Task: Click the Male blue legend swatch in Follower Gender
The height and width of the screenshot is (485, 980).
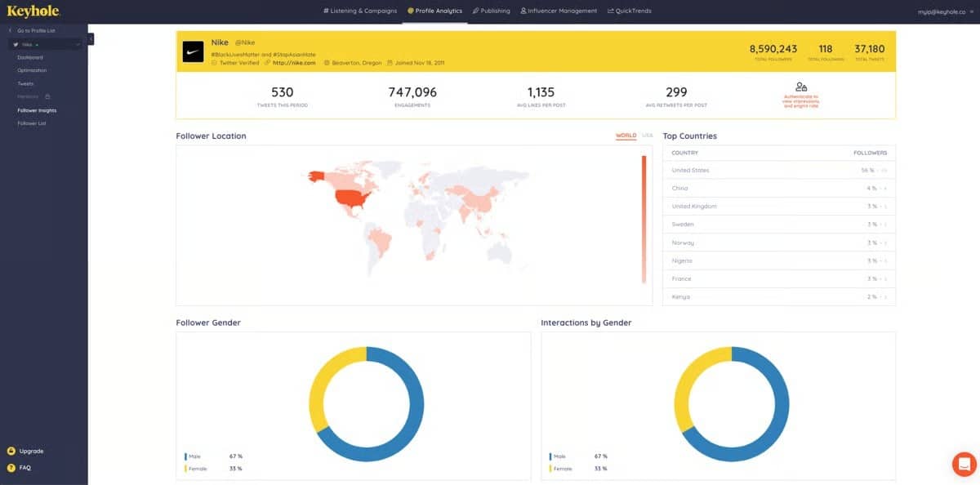Action: coord(185,456)
